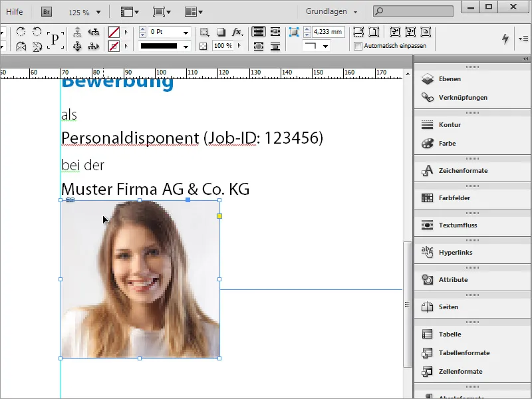
Task: Flip the selection vertically
Action: tap(37, 46)
